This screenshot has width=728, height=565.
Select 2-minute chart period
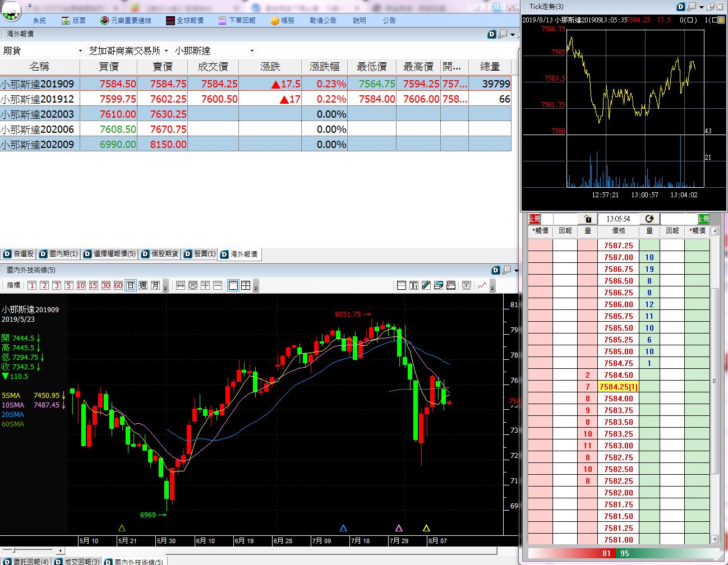(x=44, y=285)
